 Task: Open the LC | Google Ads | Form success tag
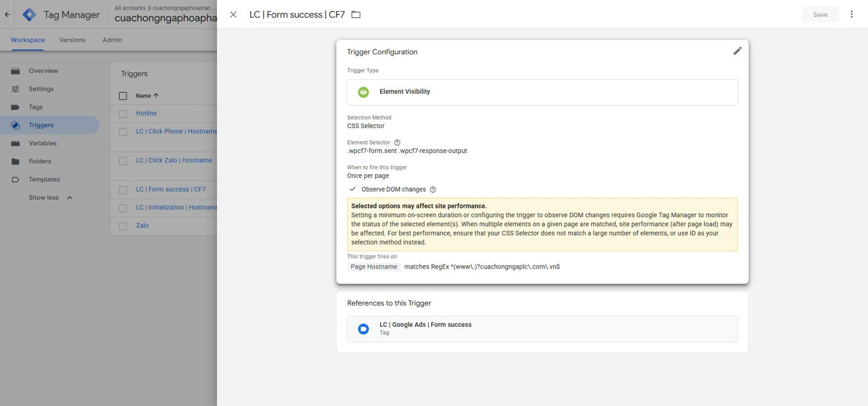[542, 329]
